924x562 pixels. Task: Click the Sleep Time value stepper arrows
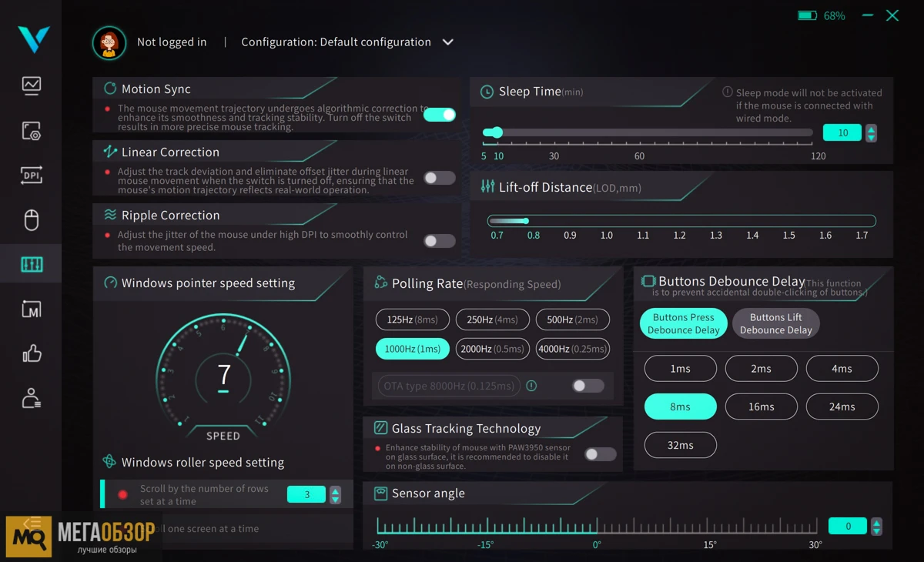[x=871, y=133]
